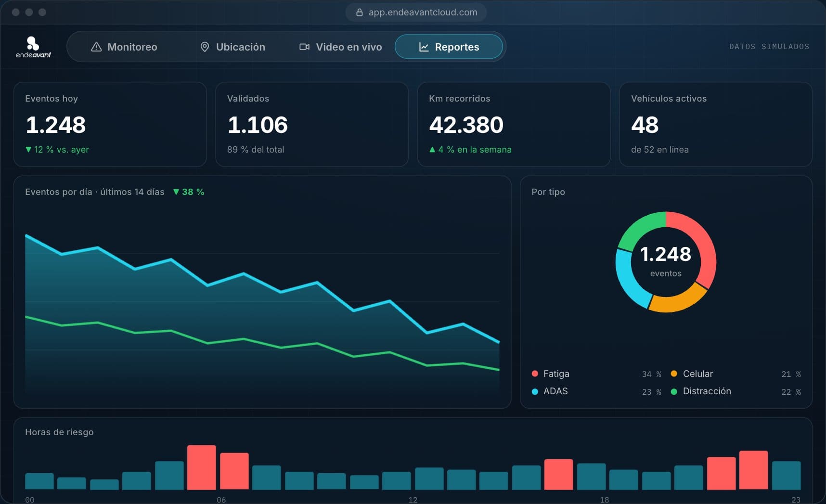Open the Video en vivo tab
This screenshot has height=504, width=826.
340,47
